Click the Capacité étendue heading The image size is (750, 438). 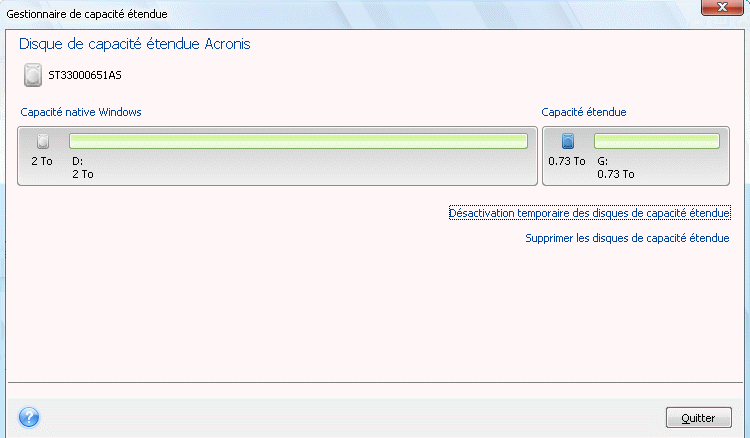[584, 112]
